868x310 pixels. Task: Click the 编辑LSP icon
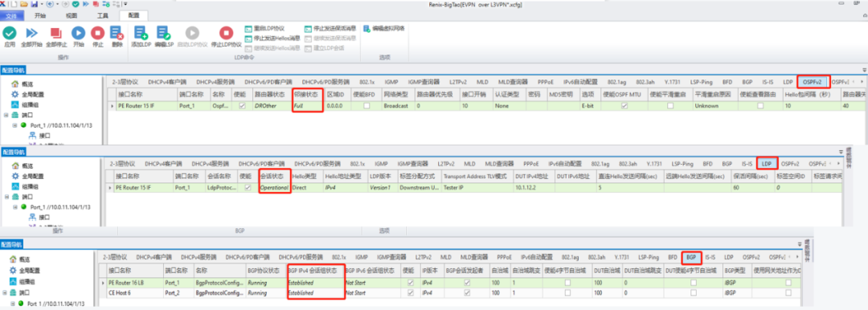(x=163, y=33)
